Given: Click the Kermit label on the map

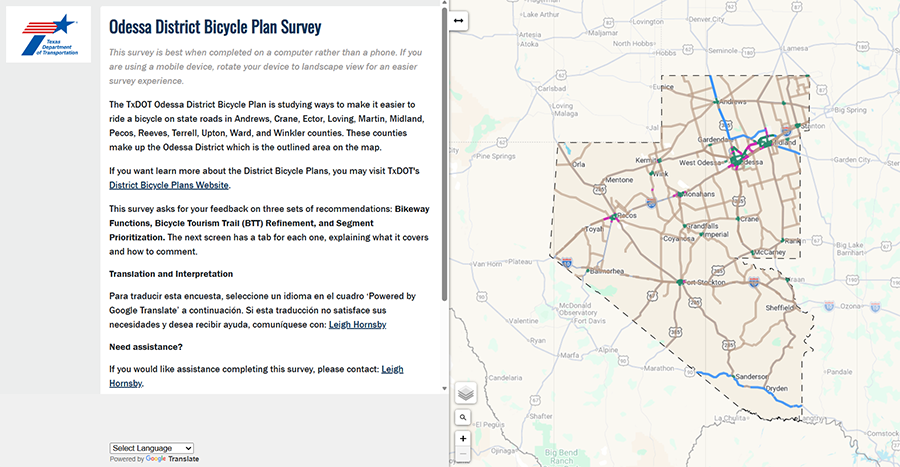Looking at the screenshot, I should coord(645,160).
